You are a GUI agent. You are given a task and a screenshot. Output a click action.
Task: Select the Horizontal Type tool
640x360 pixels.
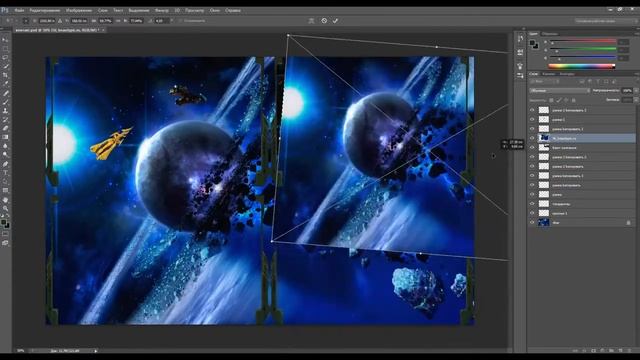tap(5, 173)
